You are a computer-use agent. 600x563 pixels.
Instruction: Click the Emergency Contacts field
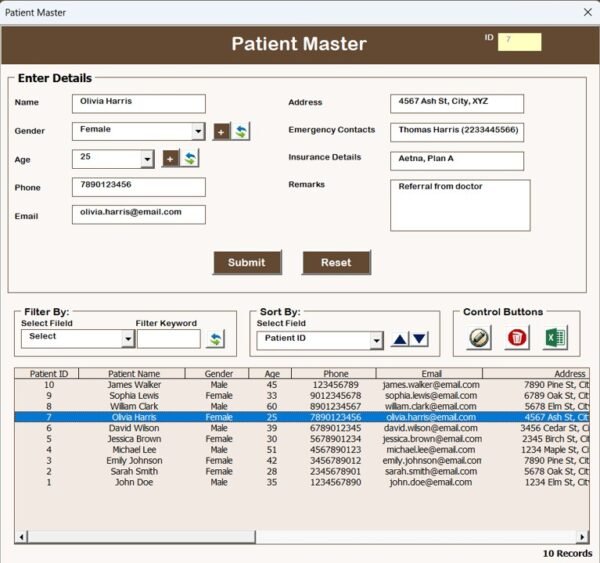click(x=457, y=132)
